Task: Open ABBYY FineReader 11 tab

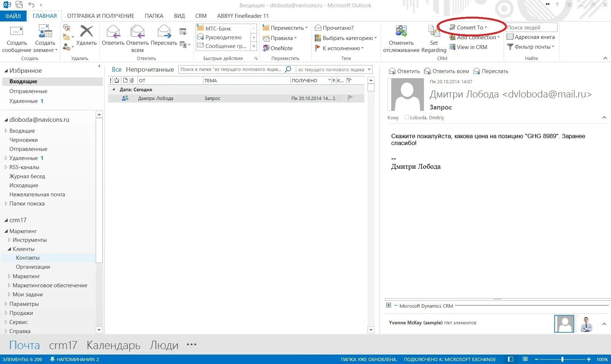Action: click(243, 16)
